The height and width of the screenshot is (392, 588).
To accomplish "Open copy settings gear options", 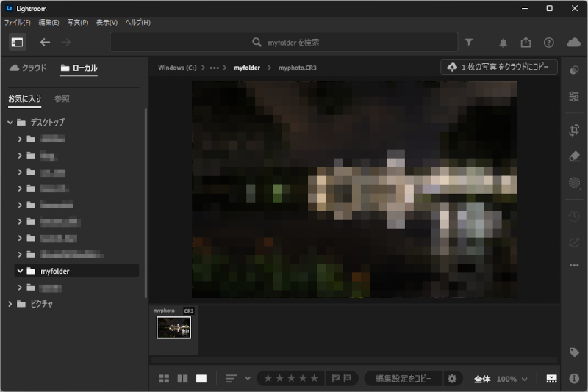I will pos(452,379).
